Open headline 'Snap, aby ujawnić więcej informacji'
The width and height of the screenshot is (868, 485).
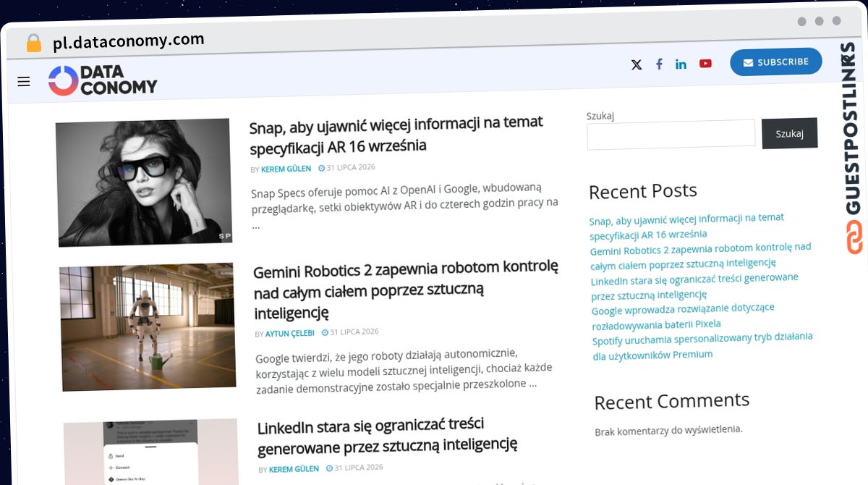(x=396, y=134)
